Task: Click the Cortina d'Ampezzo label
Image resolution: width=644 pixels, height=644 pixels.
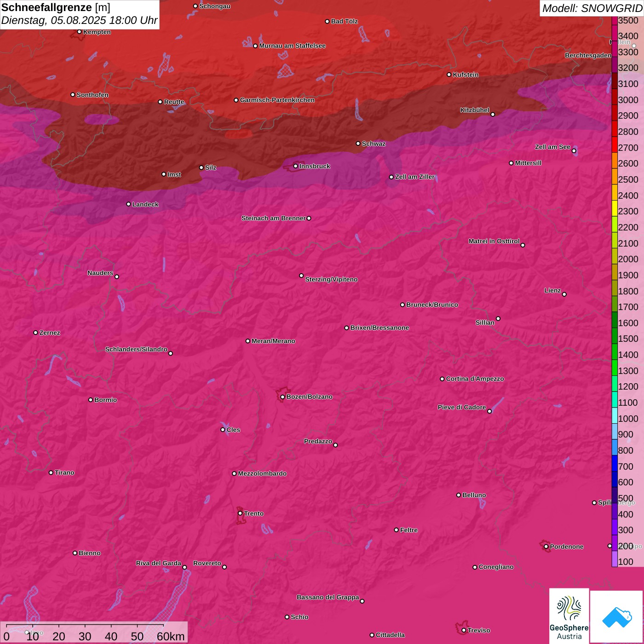Action: 475,379
